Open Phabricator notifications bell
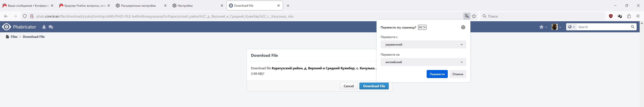Screen dimensions: 644x107 click(44, 27)
